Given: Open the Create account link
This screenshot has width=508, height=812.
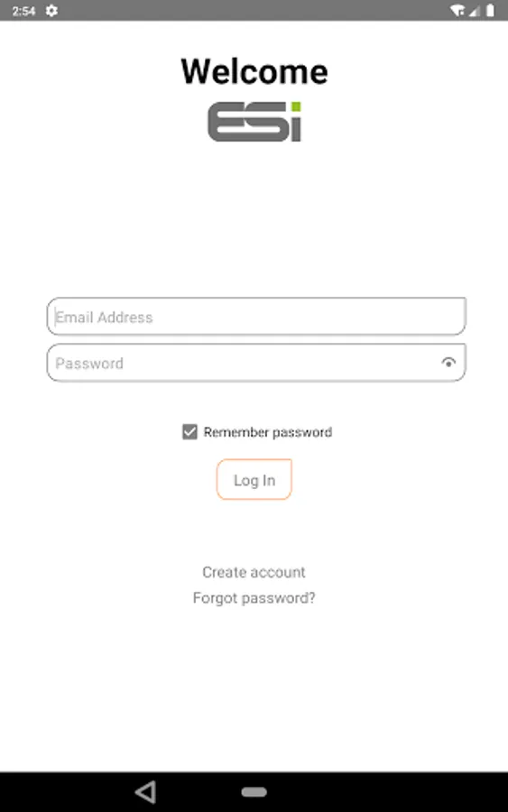Looking at the screenshot, I should pyautogui.click(x=254, y=572).
